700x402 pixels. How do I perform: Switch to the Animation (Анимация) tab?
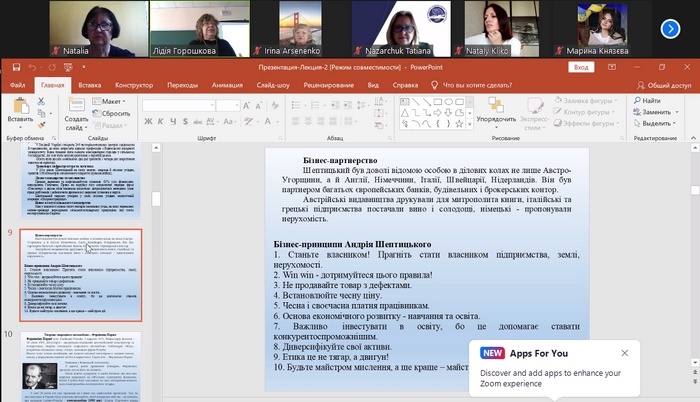pos(227,85)
